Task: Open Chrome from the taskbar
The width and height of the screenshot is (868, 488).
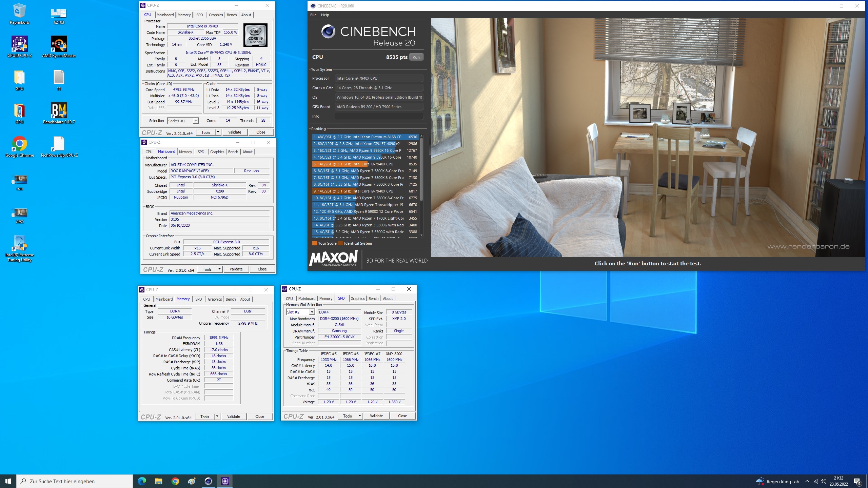Action: (175, 481)
